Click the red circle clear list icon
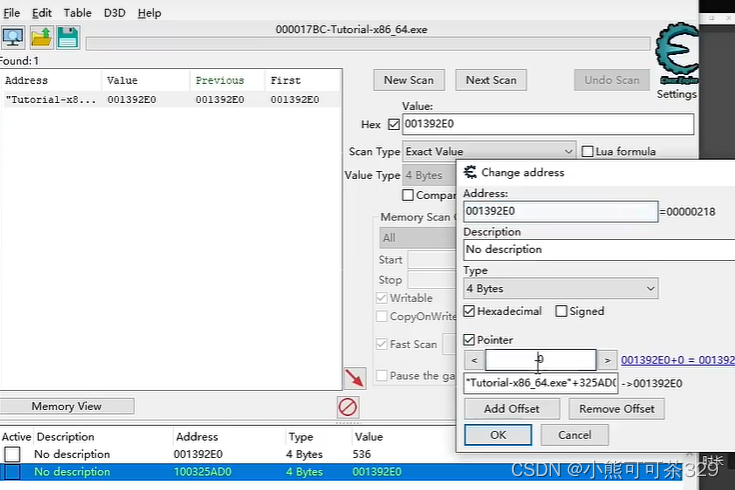The width and height of the screenshot is (735, 490). 347,407
